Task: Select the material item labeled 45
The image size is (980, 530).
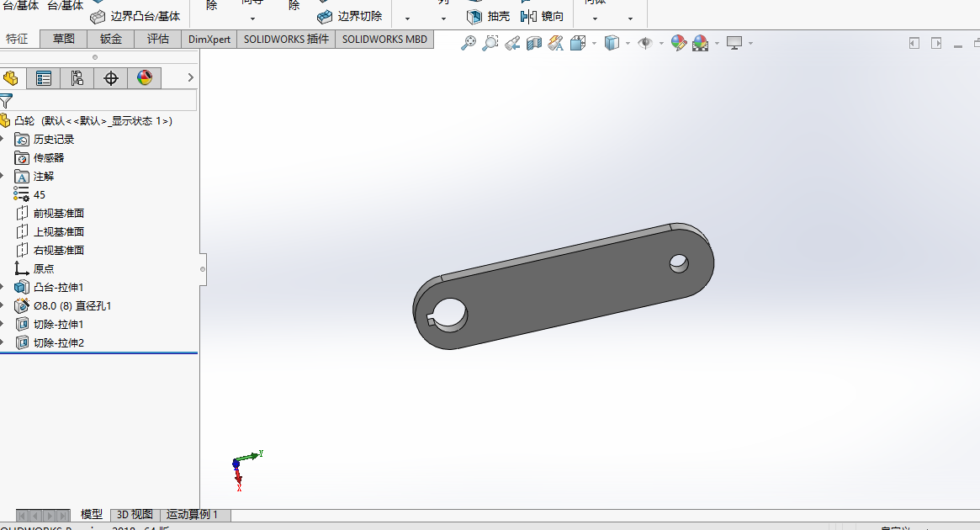Action: [30, 194]
